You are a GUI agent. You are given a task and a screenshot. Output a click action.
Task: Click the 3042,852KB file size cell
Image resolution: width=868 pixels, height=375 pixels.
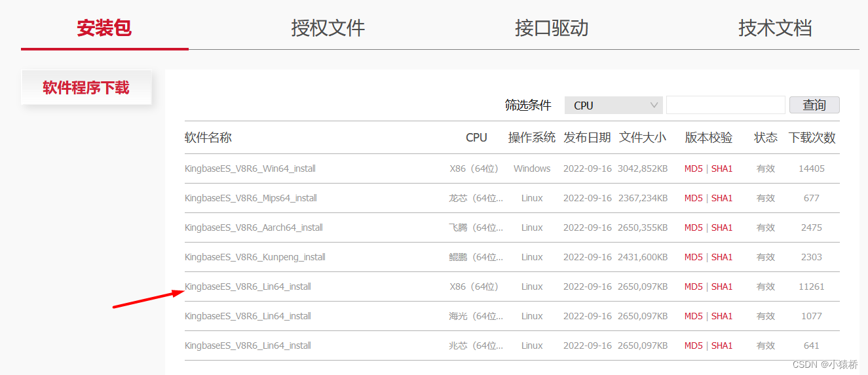point(643,168)
